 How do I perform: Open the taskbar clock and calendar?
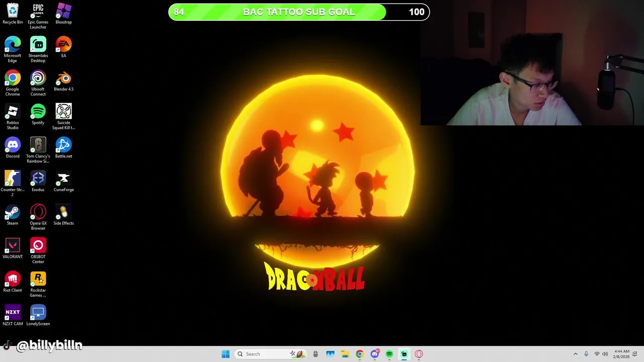click(x=622, y=354)
